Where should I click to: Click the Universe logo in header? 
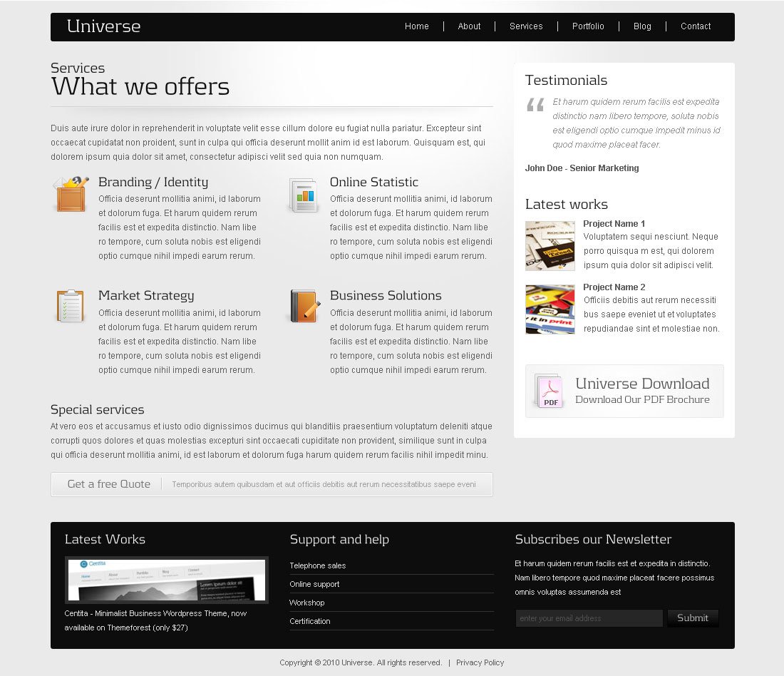[103, 26]
